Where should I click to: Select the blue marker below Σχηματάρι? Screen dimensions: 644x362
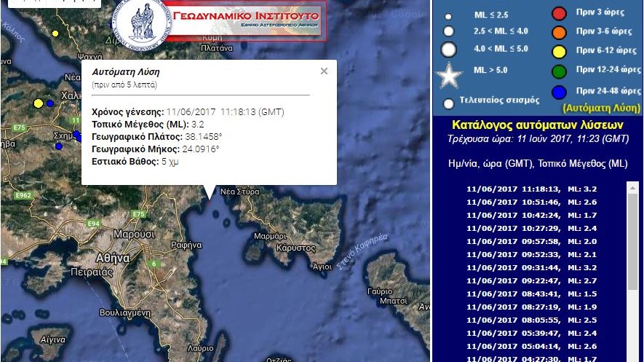(x=59, y=146)
